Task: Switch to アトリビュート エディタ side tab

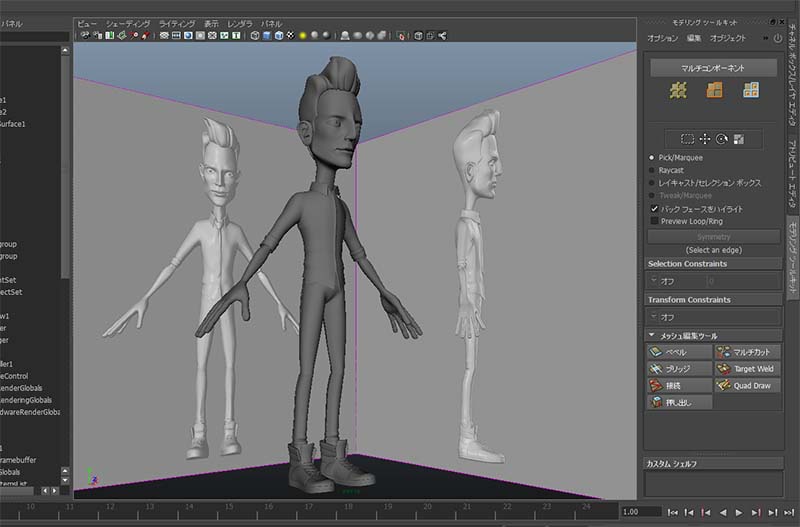Action: click(792, 173)
